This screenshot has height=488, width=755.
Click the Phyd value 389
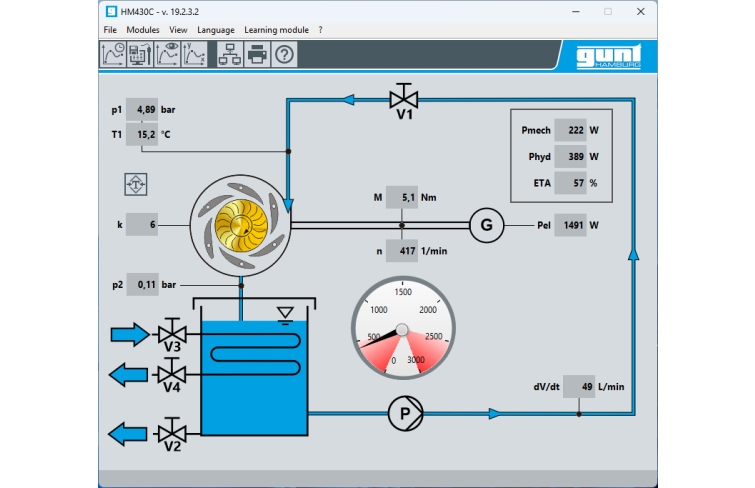point(570,157)
